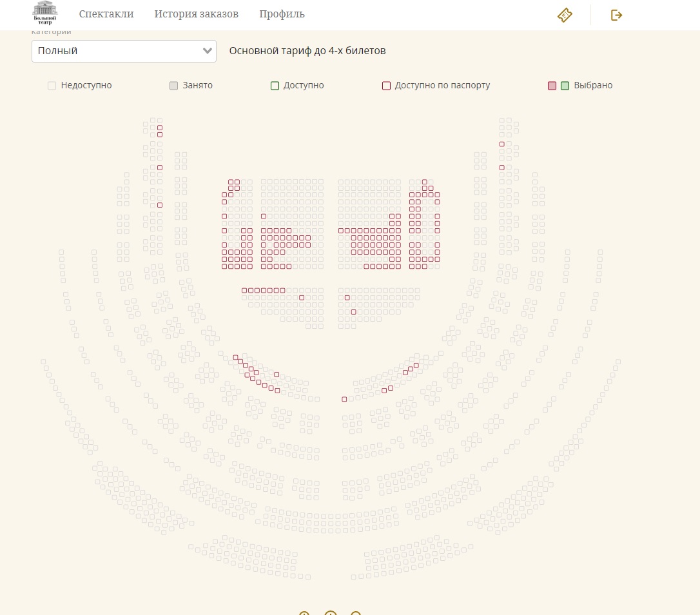Click the green Выбрано legend square
Image resolution: width=700 pixels, height=615 pixels.
click(x=565, y=86)
